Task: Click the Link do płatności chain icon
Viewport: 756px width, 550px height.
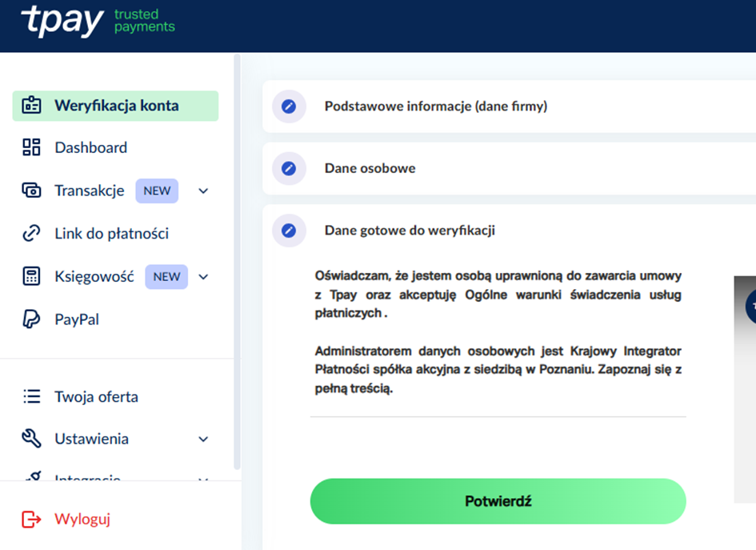Action: click(31, 234)
